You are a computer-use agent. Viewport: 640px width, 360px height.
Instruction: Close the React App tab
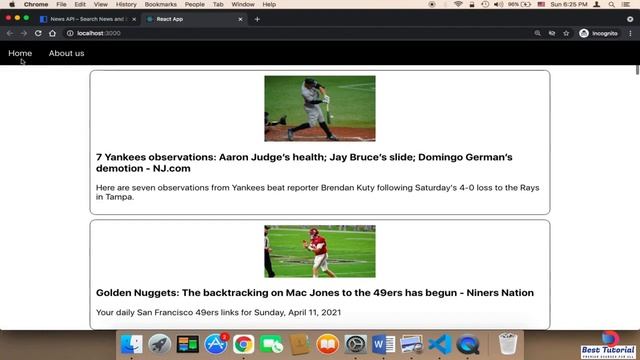point(240,19)
